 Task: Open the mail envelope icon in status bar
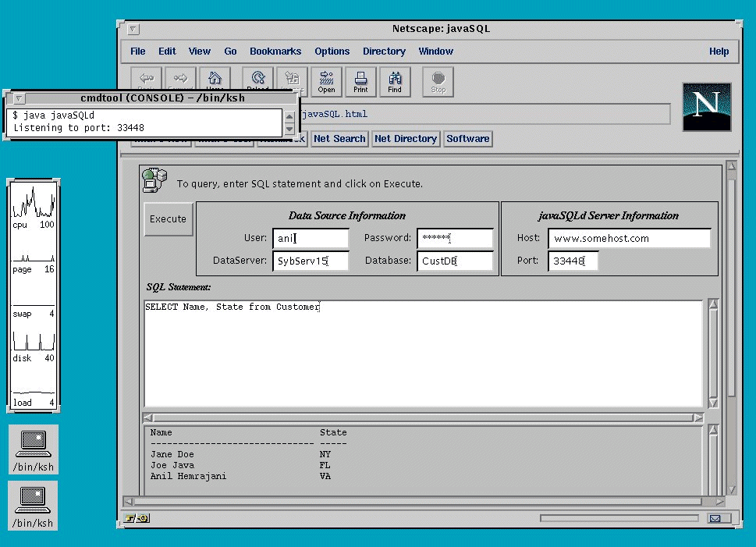point(715,518)
